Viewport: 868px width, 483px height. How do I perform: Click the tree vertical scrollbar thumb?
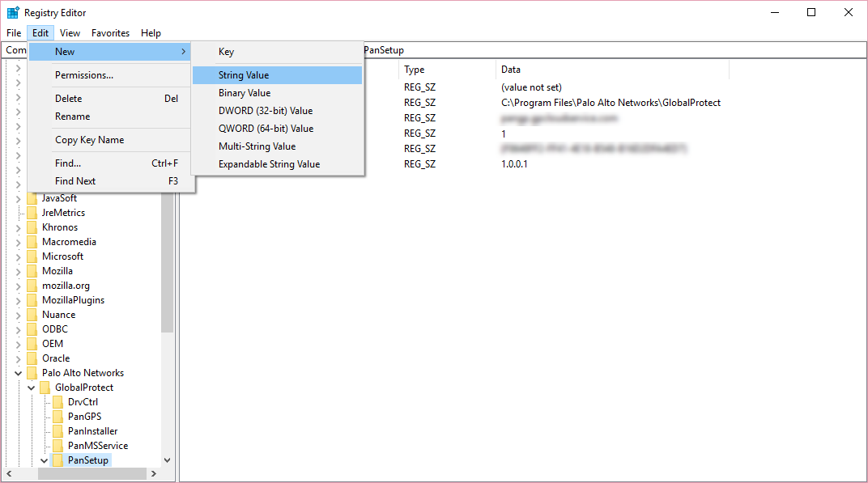tap(167, 263)
